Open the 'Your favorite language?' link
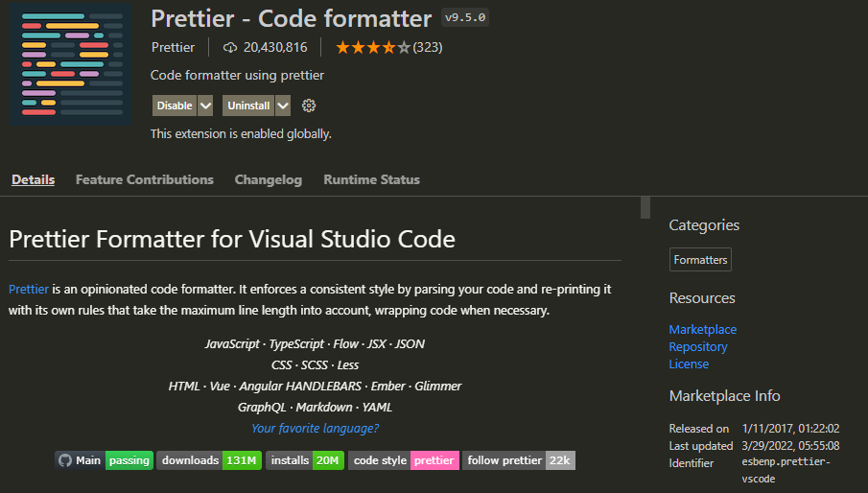 tap(315, 429)
